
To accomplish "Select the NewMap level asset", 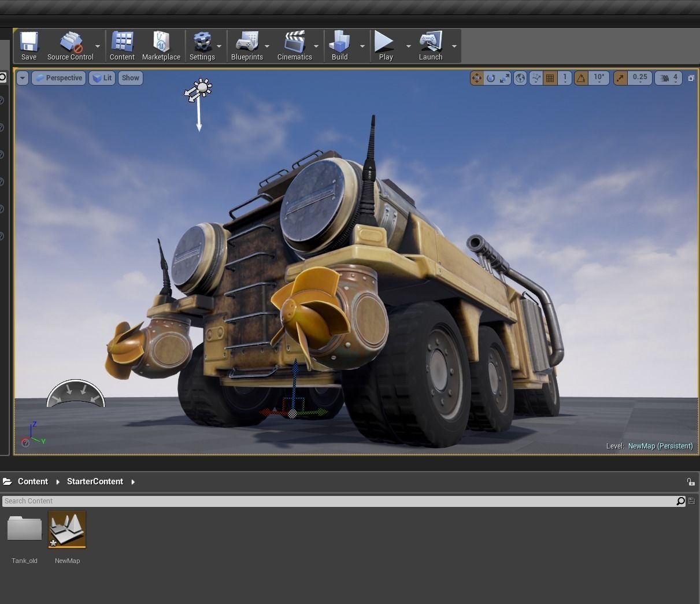I will tap(67, 538).
